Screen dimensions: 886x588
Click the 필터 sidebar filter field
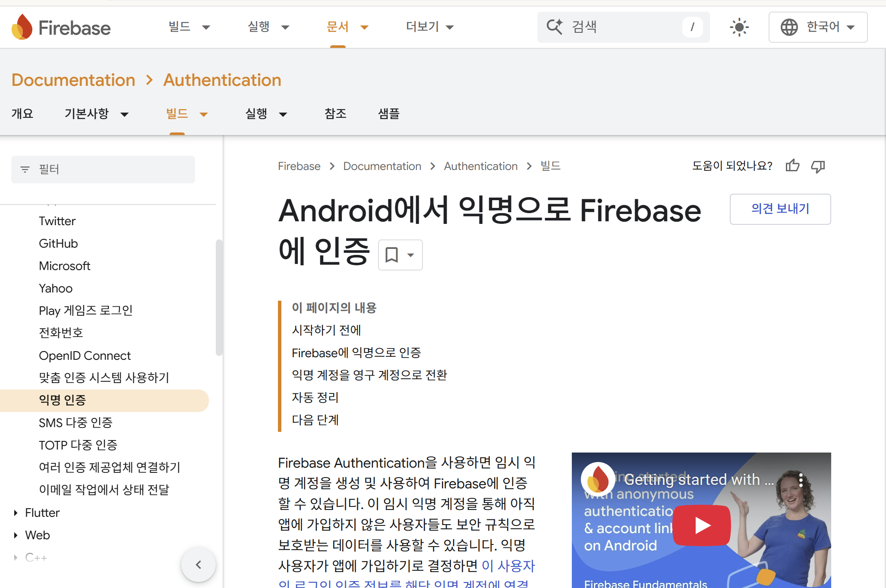coord(103,169)
